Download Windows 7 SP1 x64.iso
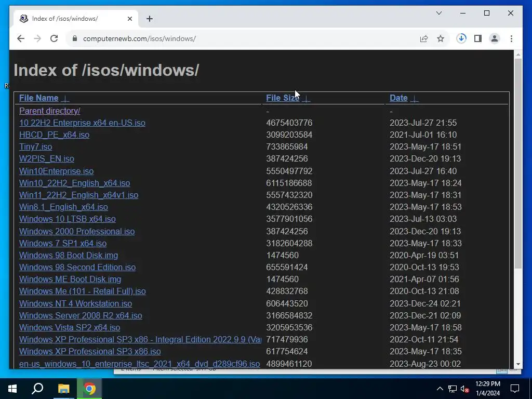The width and height of the screenshot is (532, 399). point(63,243)
